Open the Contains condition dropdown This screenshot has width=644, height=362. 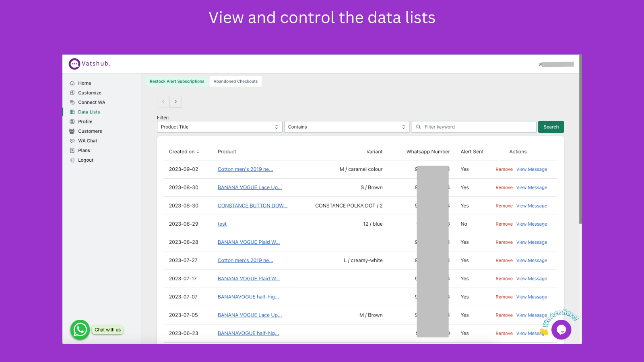click(347, 127)
